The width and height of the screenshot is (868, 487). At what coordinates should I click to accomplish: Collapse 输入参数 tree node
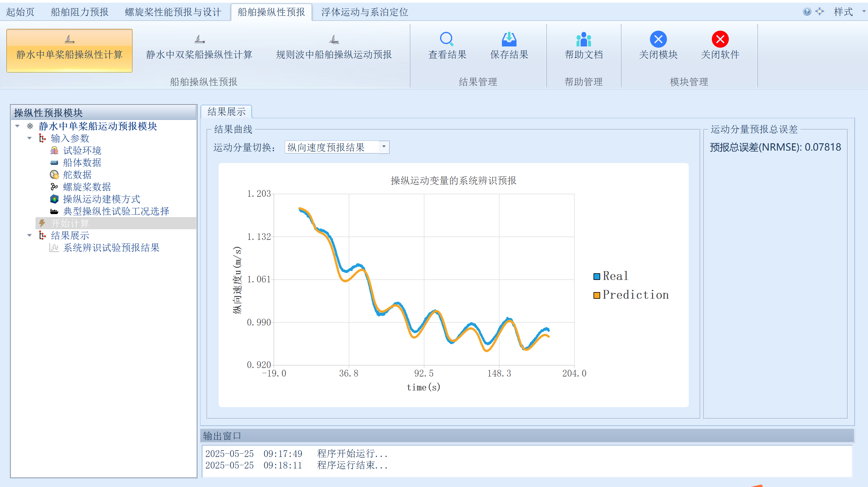[x=30, y=138]
